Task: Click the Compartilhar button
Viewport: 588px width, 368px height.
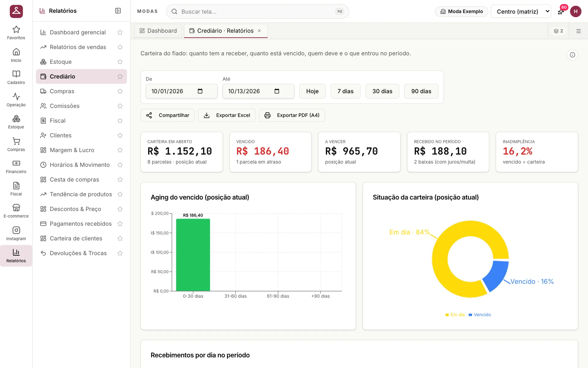Action: pyautogui.click(x=168, y=115)
